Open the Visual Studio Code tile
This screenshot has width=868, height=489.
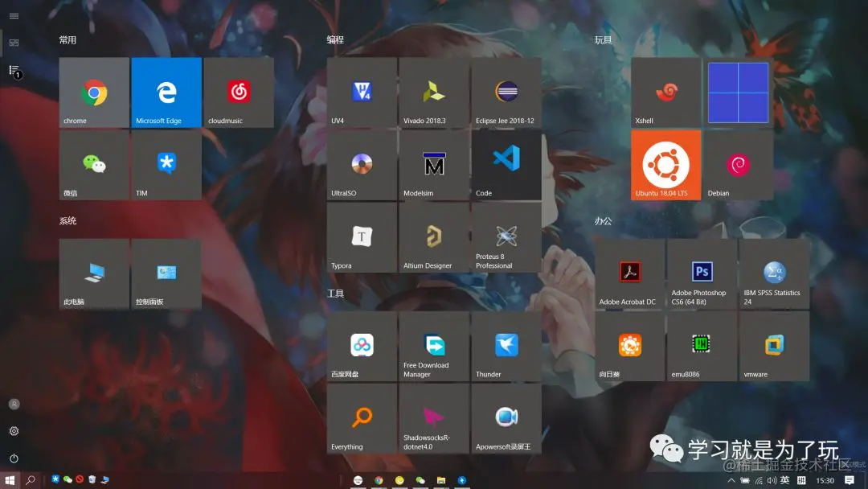[506, 165]
